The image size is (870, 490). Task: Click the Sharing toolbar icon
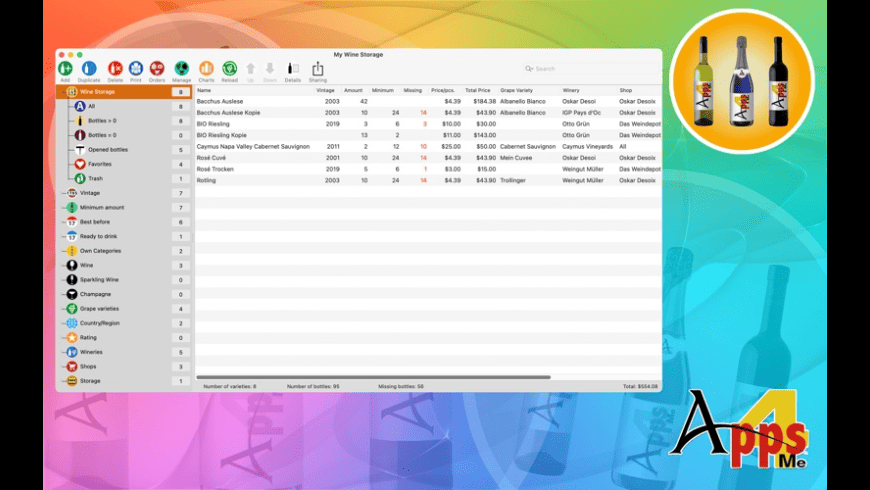[x=317, y=69]
